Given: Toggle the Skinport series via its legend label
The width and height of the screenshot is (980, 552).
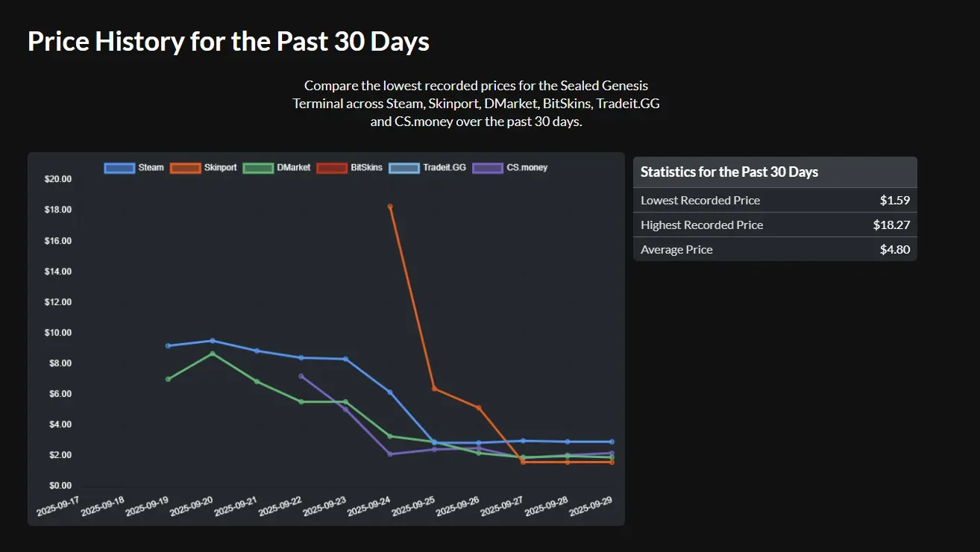Looking at the screenshot, I should pyautogui.click(x=220, y=168).
